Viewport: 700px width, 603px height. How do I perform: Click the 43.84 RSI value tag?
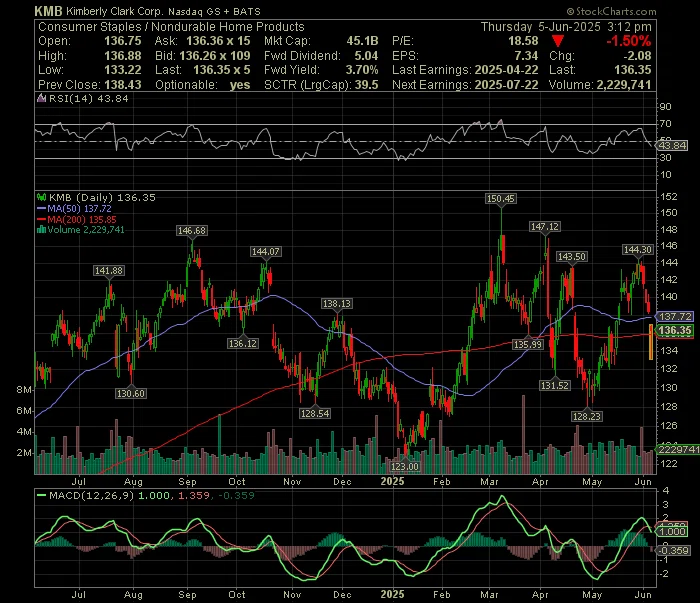click(672, 146)
